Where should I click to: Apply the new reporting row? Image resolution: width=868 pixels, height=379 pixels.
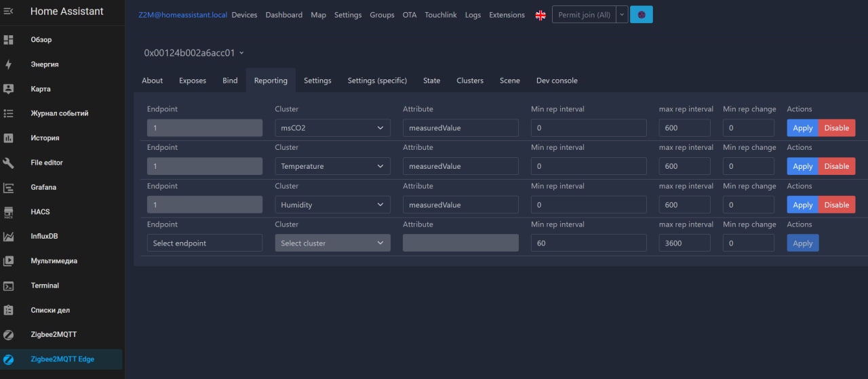click(x=802, y=243)
